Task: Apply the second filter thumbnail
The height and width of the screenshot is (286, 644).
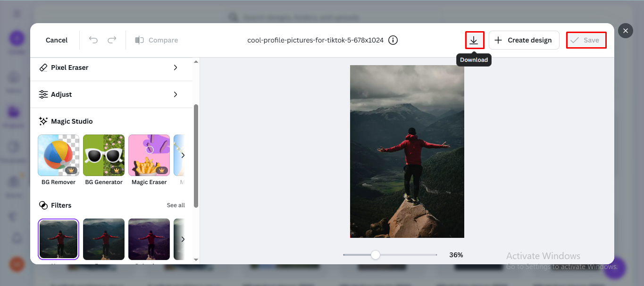Action: pyautogui.click(x=104, y=239)
